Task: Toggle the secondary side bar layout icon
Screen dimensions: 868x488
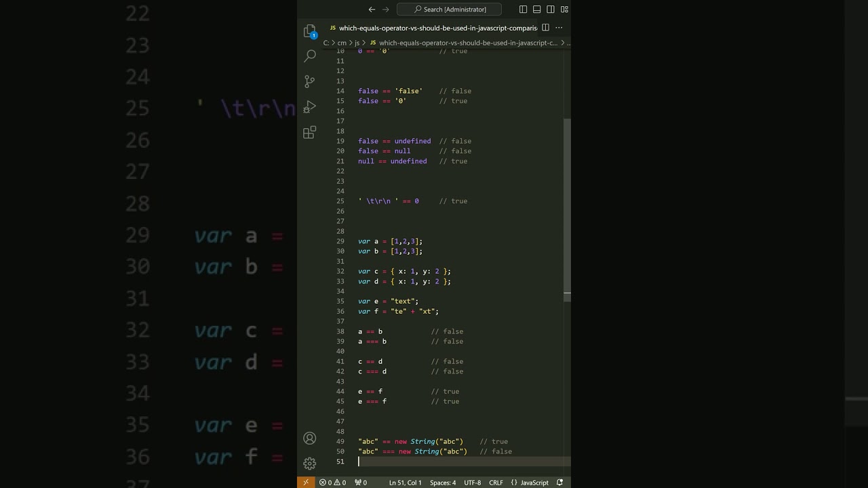Action: pos(551,9)
